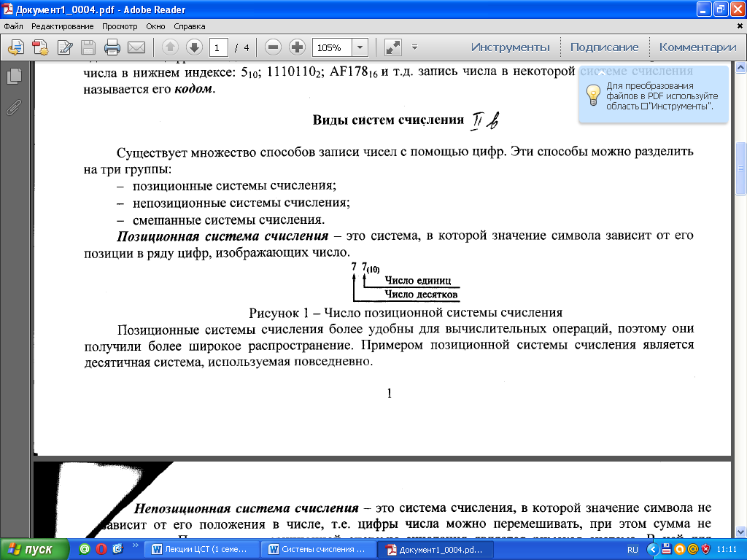Click the figure label 'Число десятков'
This screenshot has width=747, height=560.
point(421,295)
